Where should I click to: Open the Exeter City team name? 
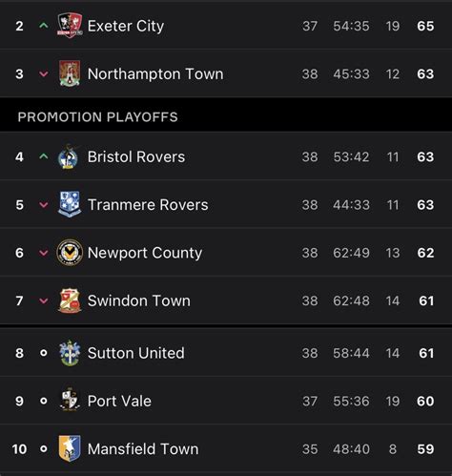126,26
